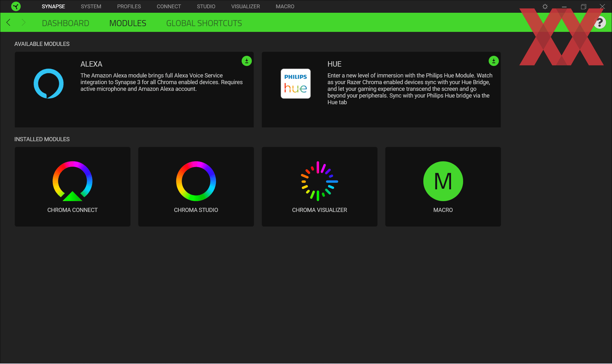Open the Connect top tab
Viewport: 612px width, 364px height.
[169, 6]
